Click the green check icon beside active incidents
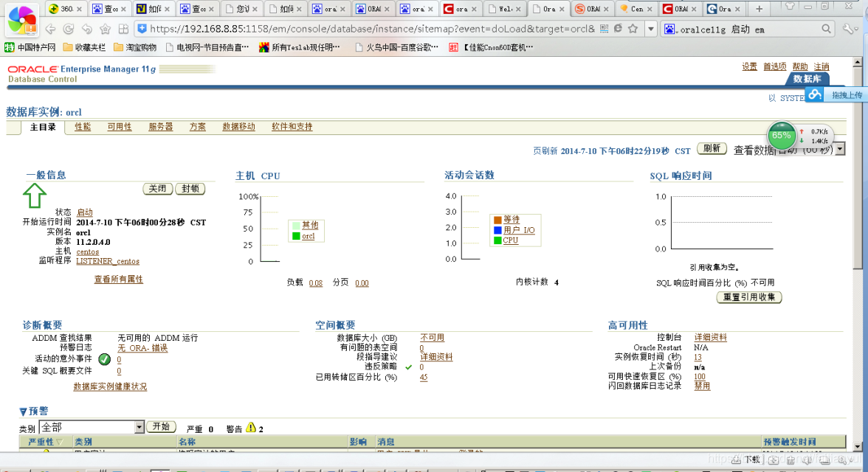Screen dimensions: 868x472 (x=104, y=359)
